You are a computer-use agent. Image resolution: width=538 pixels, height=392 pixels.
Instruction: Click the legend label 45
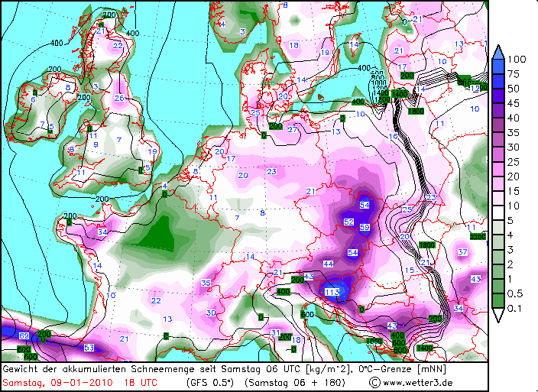pyautogui.click(x=514, y=103)
